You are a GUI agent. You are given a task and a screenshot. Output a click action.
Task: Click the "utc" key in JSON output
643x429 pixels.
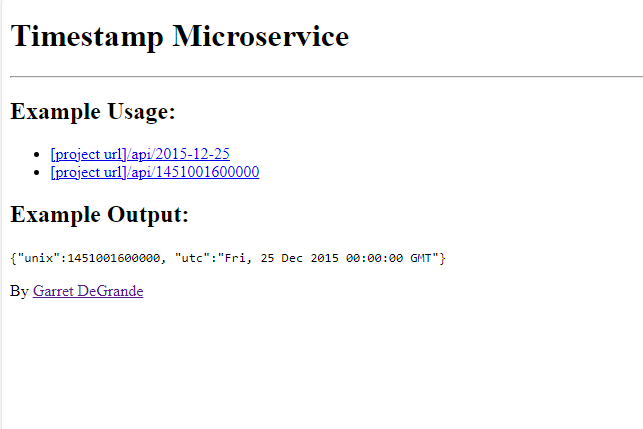click(192, 258)
